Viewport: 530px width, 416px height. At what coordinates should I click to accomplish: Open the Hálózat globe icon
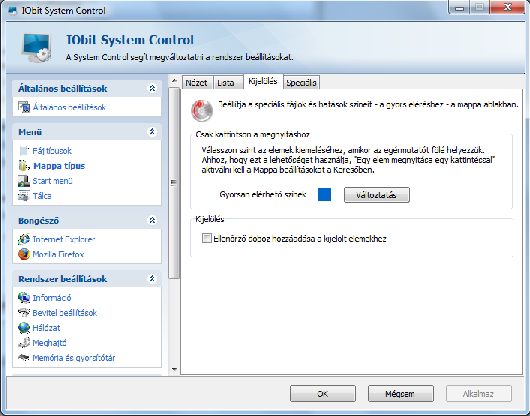coord(24,327)
